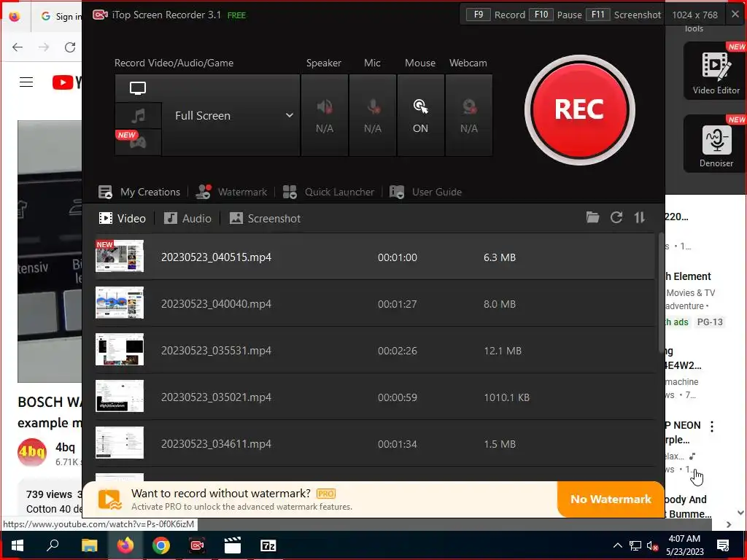Open the clapperboard video app in taskbar

233,545
